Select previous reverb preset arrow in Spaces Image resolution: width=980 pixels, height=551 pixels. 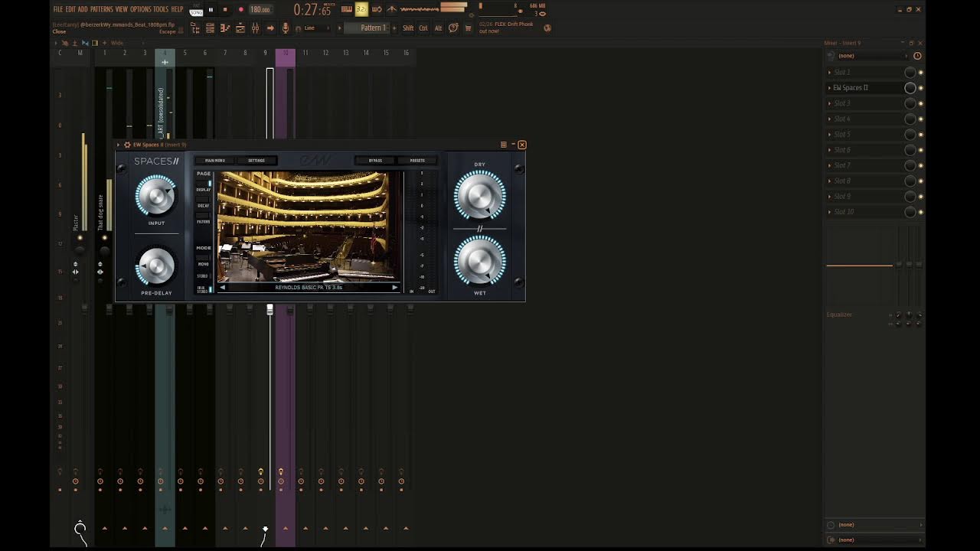coord(223,288)
